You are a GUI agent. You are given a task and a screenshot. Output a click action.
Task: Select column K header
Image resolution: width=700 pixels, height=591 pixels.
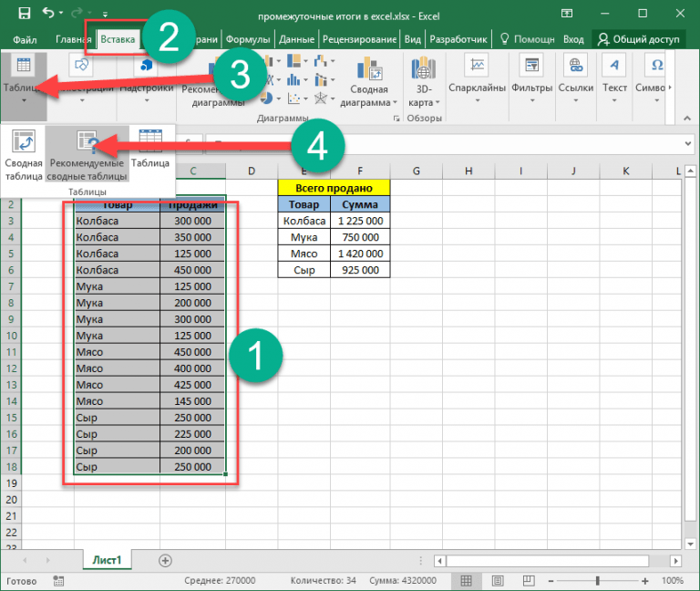tap(625, 171)
